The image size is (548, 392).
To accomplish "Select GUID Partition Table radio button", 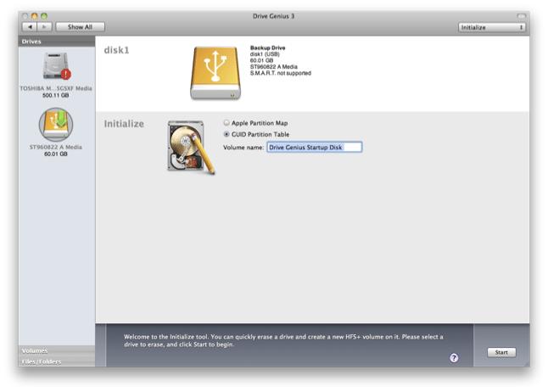I will [x=226, y=134].
